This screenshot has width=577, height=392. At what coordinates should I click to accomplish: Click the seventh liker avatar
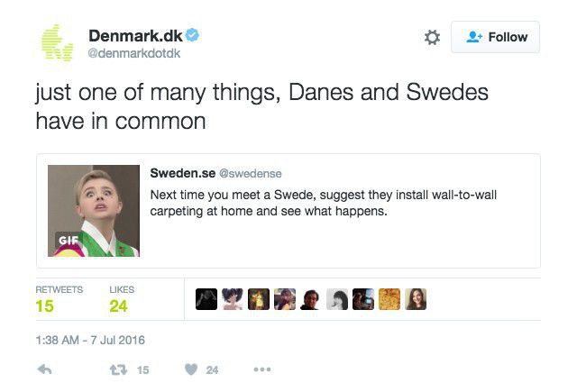[363, 299]
